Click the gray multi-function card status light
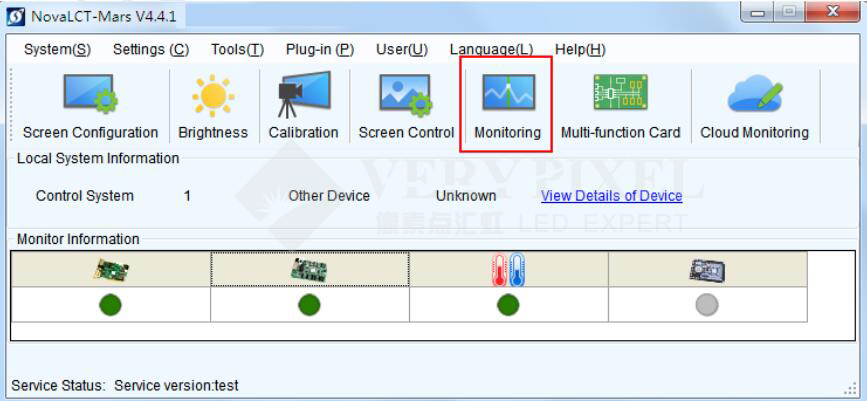The width and height of the screenshot is (867, 401). pos(707,305)
